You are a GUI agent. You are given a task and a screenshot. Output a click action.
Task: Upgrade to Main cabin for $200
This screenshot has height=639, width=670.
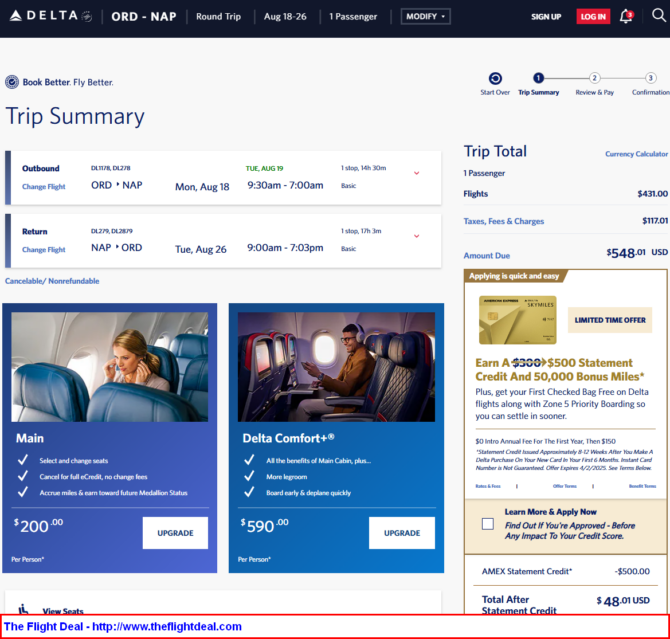point(175,533)
